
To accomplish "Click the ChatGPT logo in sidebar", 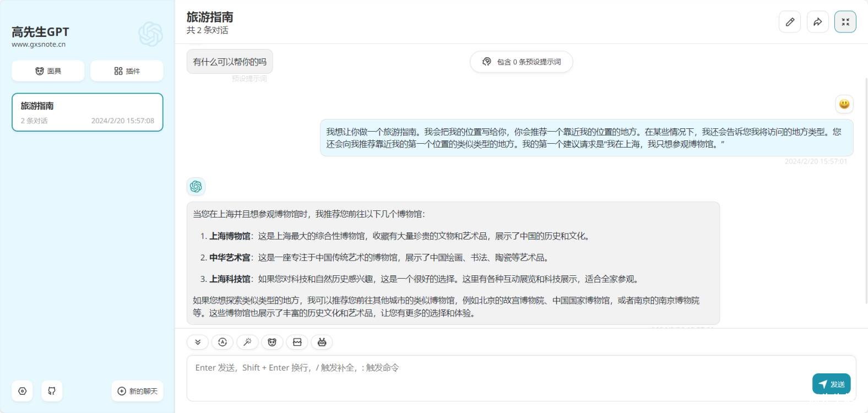I will click(x=150, y=34).
